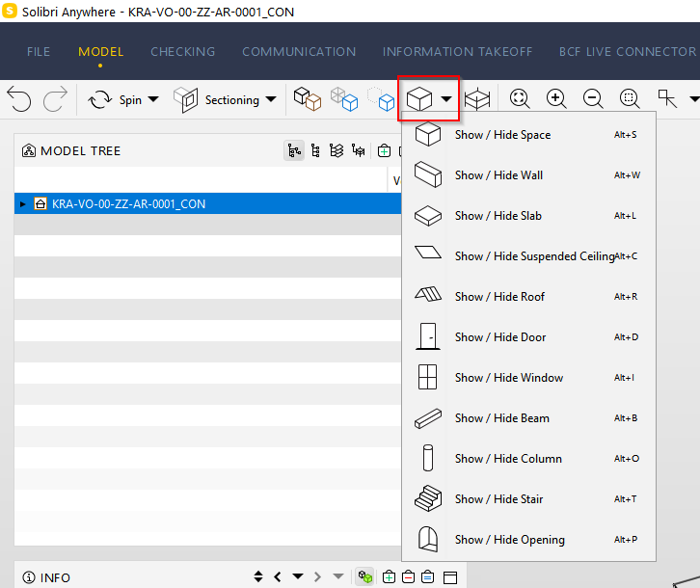Viewport: 700px width, 588px height.
Task: Choose Show / Hide Stair option
Action: pyautogui.click(x=498, y=499)
